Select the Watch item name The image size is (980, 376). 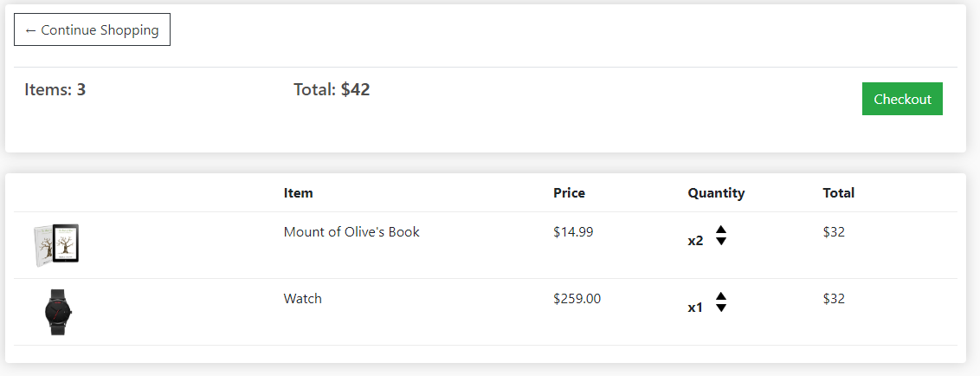pyautogui.click(x=302, y=298)
